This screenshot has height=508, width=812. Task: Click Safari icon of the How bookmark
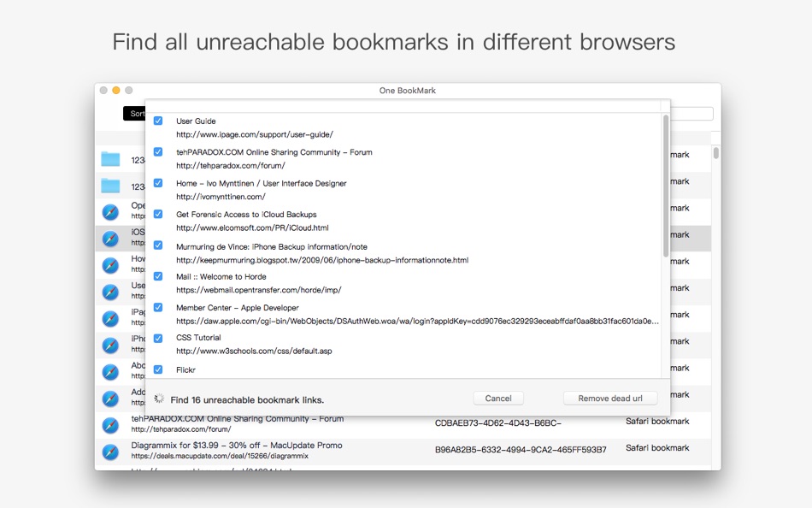[110, 265]
